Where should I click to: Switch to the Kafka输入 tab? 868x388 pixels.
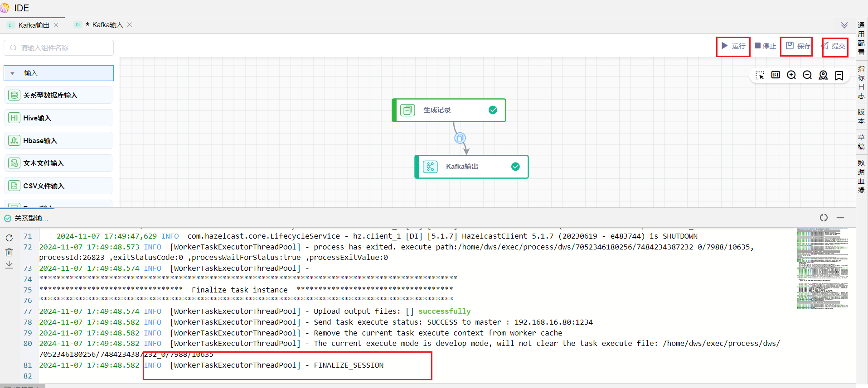pos(107,25)
